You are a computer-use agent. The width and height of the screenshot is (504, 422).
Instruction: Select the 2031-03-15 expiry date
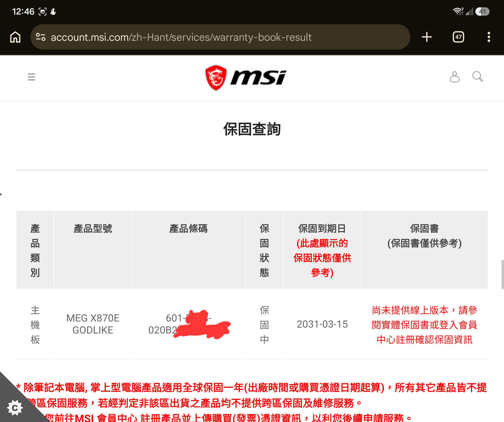pyautogui.click(x=322, y=324)
